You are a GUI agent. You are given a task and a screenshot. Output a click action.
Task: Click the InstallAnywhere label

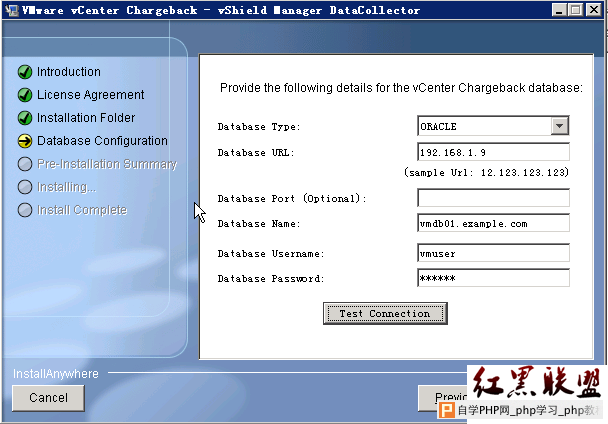[56, 374]
